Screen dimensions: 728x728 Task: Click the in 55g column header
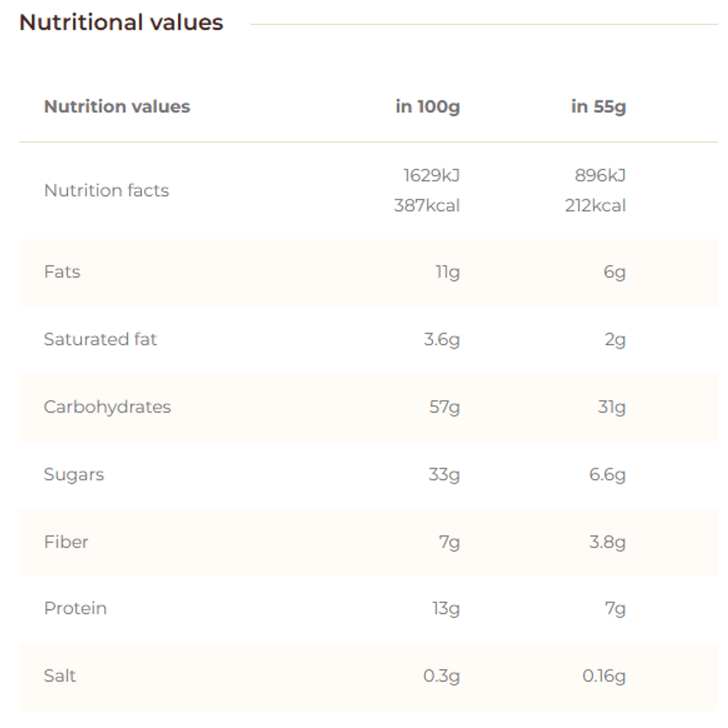598,107
